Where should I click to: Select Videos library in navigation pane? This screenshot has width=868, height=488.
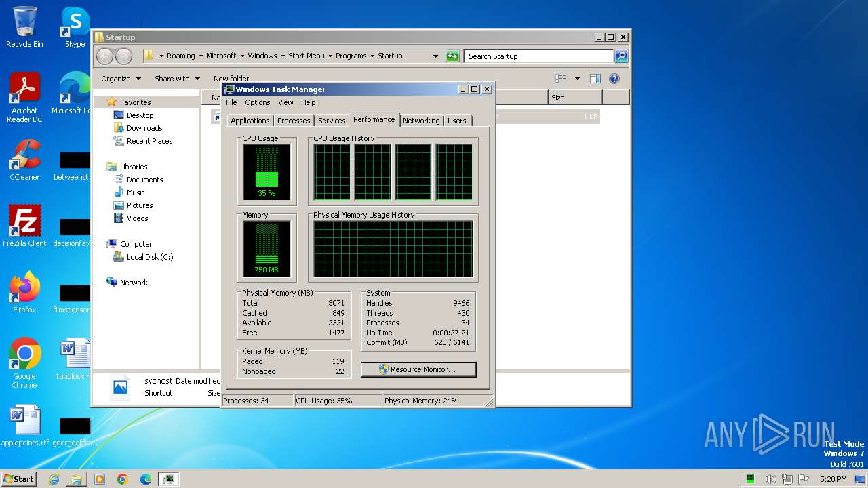(137, 218)
